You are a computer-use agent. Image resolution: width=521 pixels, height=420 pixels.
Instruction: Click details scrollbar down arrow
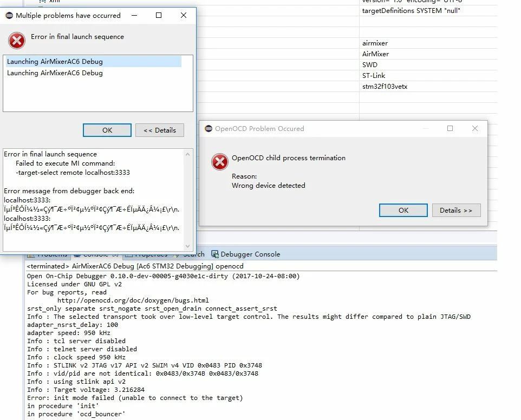(x=187, y=246)
